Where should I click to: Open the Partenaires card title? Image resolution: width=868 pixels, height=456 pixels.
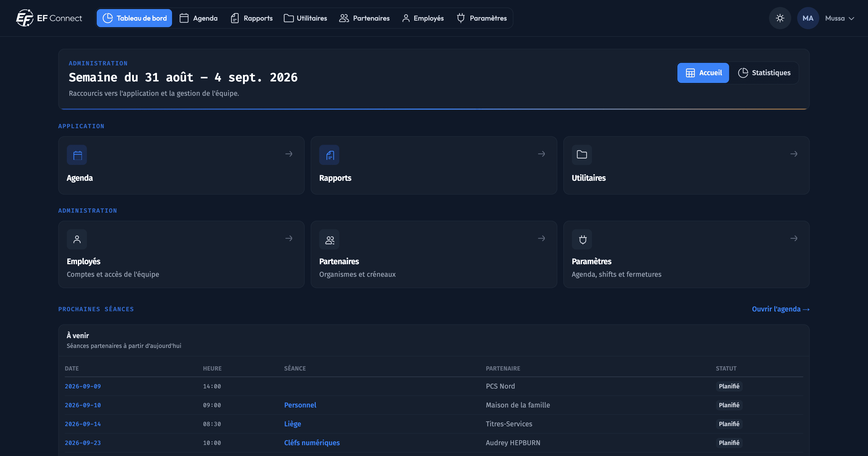click(339, 261)
